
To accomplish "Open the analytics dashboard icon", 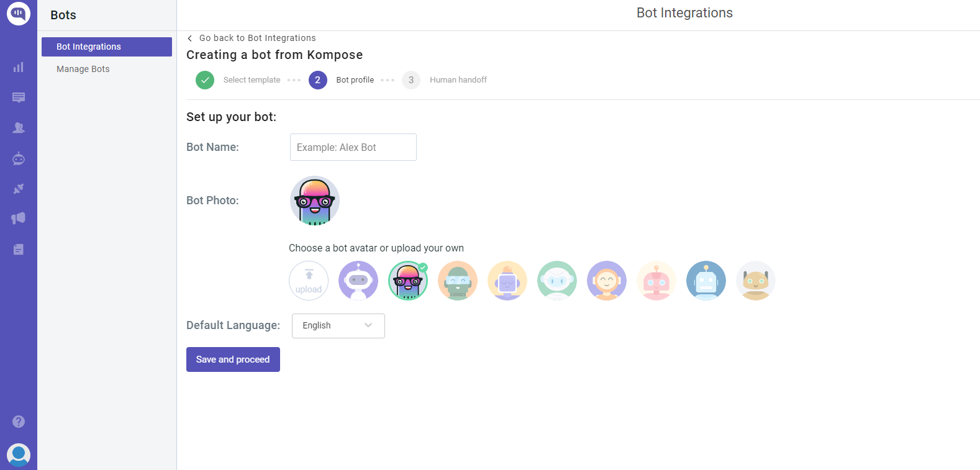I will [19, 66].
